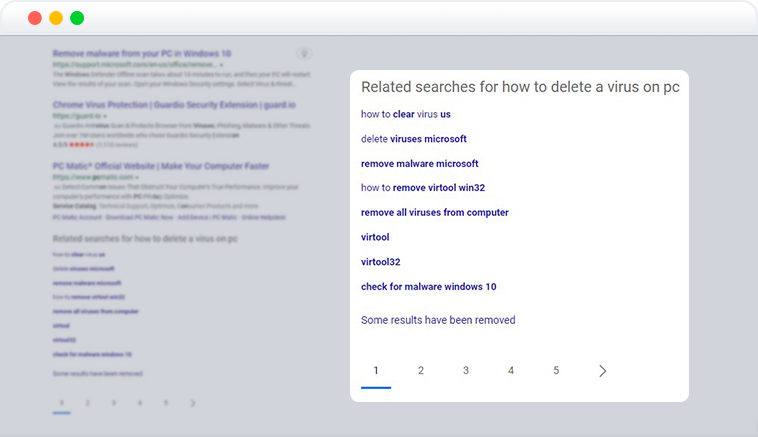758x437 pixels.
Task: Open the 'virtool32' related search link
Action: pyautogui.click(x=380, y=262)
